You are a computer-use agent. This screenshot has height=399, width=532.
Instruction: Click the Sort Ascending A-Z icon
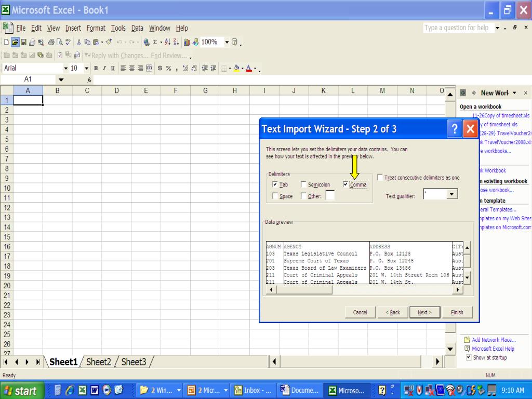[x=168, y=42]
